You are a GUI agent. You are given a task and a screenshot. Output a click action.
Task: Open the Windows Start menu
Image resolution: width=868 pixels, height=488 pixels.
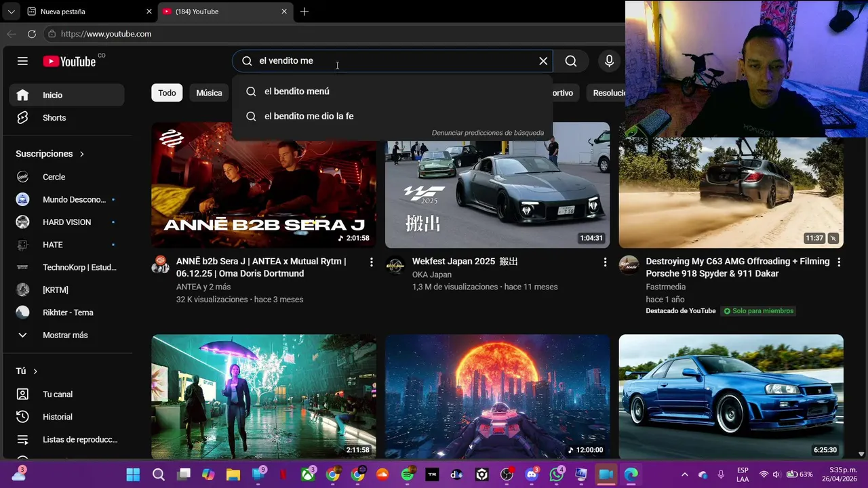pyautogui.click(x=133, y=474)
